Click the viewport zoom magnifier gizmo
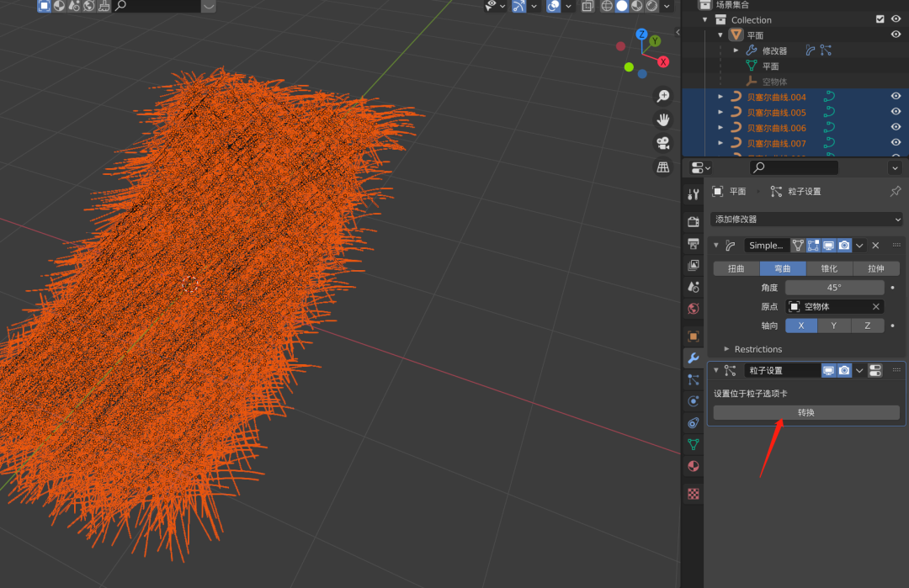 pyautogui.click(x=662, y=96)
